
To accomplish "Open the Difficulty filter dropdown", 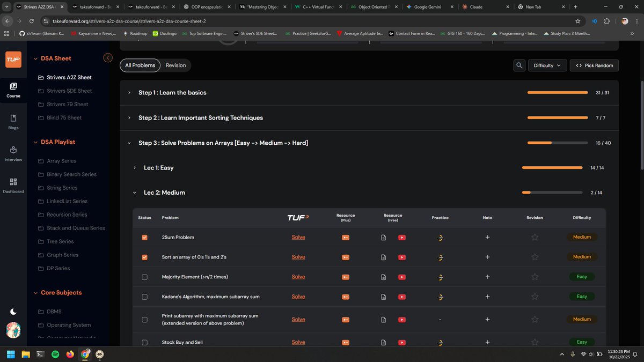I will point(547,65).
